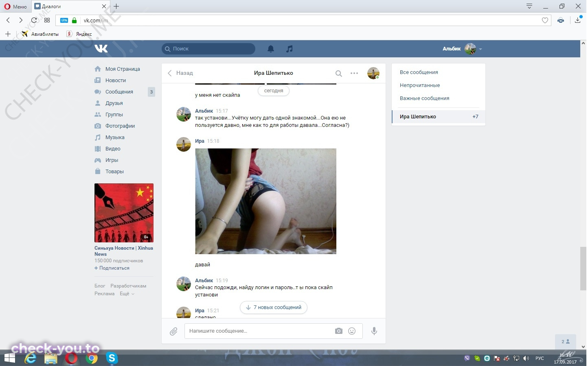Open Новости in sidebar
The height and width of the screenshot is (366, 588).
115,81
